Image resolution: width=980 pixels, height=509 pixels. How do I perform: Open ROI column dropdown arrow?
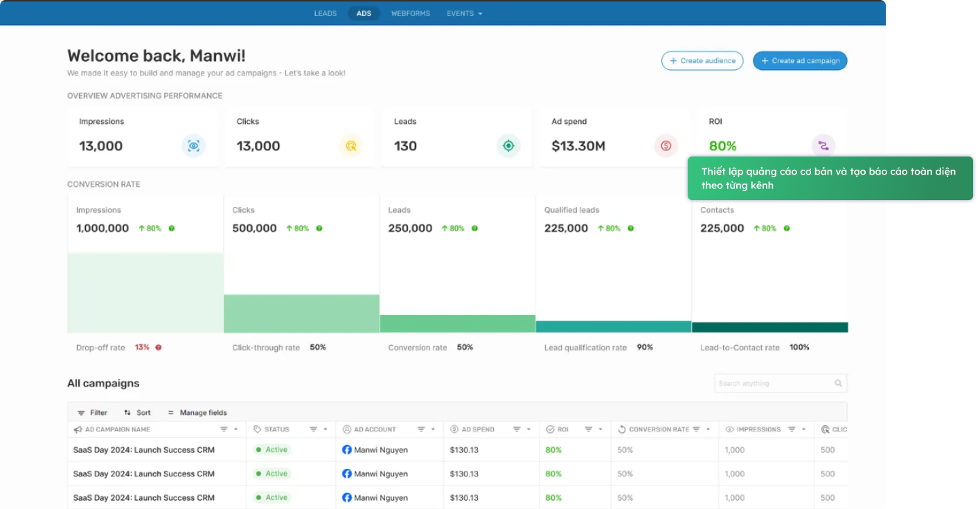[x=600, y=429]
